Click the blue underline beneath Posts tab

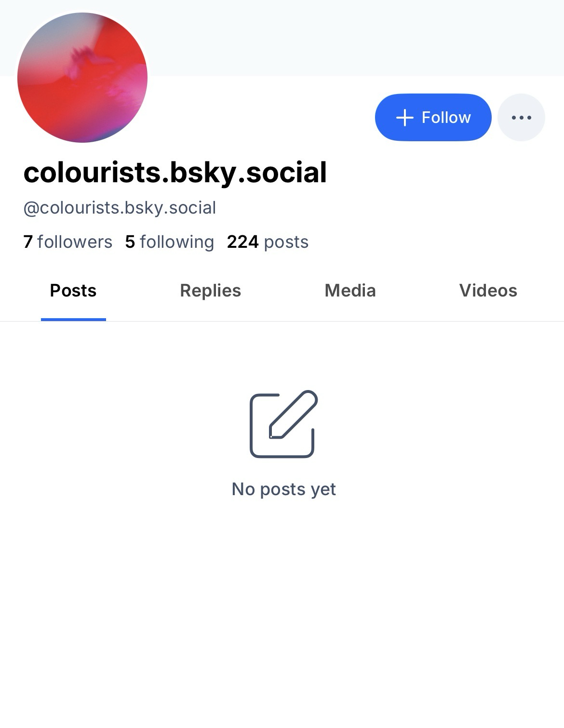click(x=73, y=319)
